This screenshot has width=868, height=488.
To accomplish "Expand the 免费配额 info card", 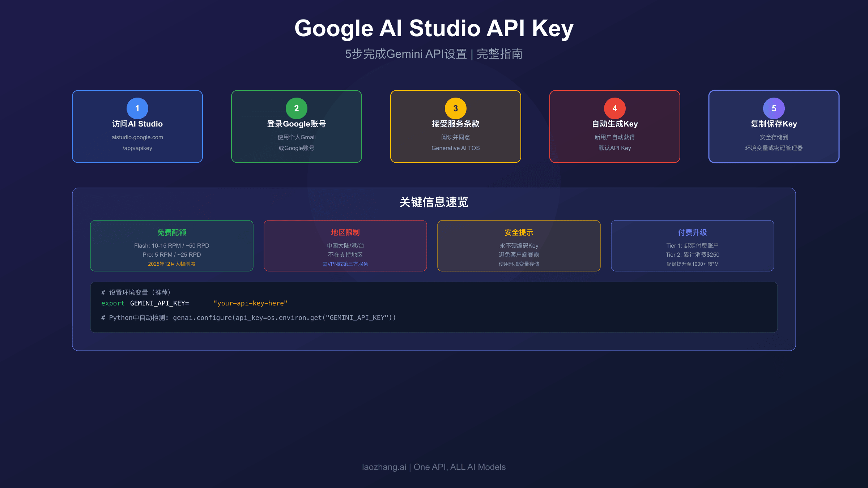I will [171, 246].
